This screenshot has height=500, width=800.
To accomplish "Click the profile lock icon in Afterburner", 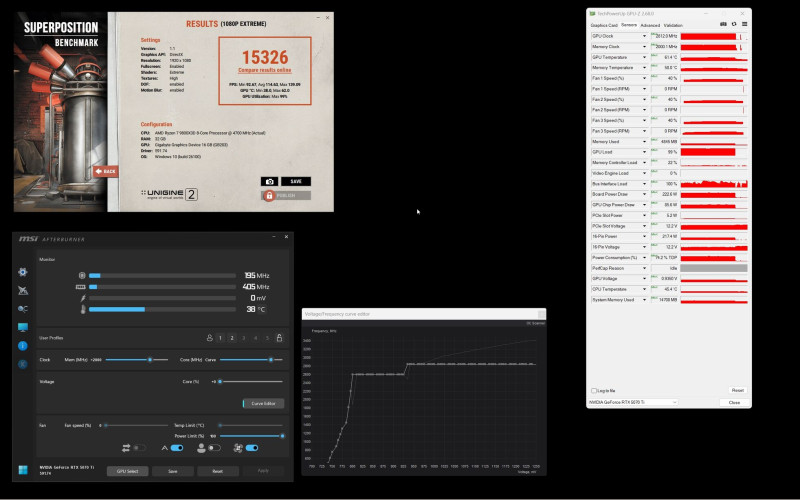I will (279, 338).
